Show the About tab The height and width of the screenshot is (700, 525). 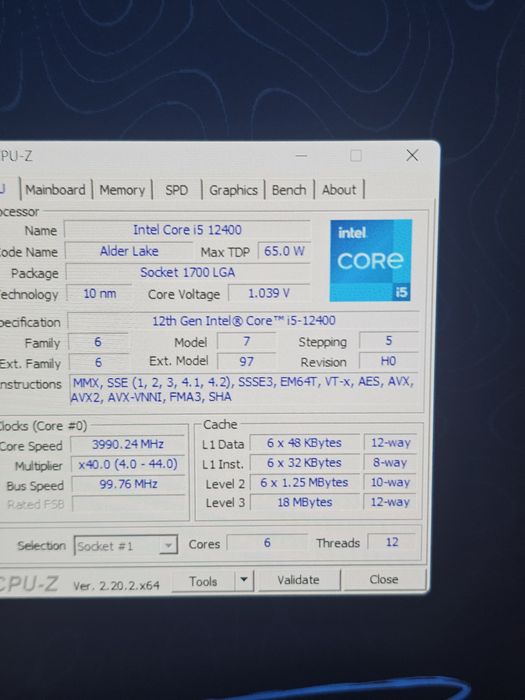339,190
